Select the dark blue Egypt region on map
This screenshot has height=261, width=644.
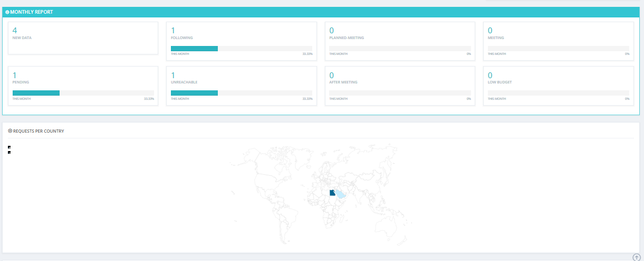332,193
